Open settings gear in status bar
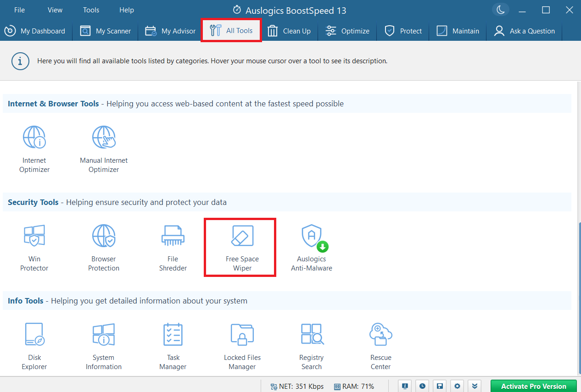The height and width of the screenshot is (392, 581). tap(457, 386)
